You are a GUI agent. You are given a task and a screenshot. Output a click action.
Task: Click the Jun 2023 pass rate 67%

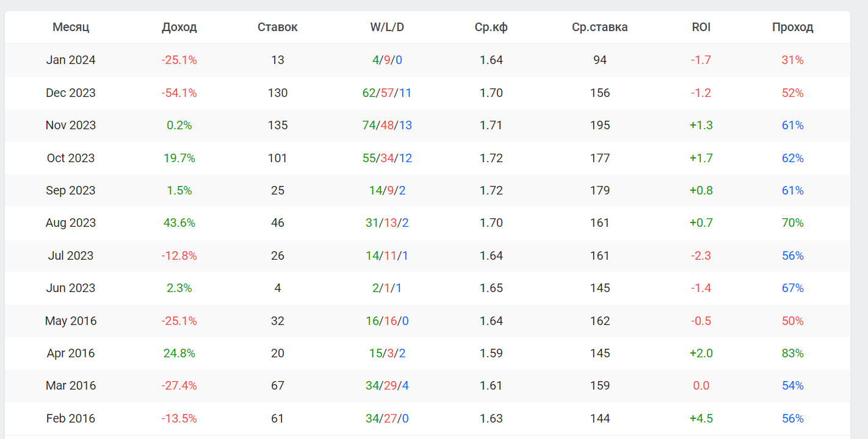pos(792,288)
